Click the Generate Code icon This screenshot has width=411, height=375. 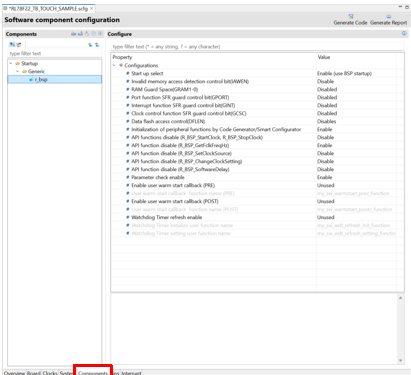coord(351,16)
